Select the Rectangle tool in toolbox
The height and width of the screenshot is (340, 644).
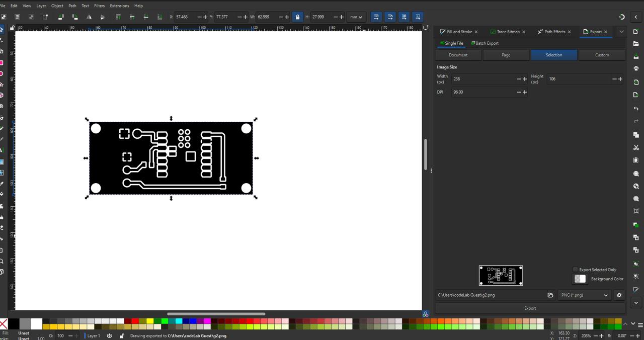coord(2,63)
